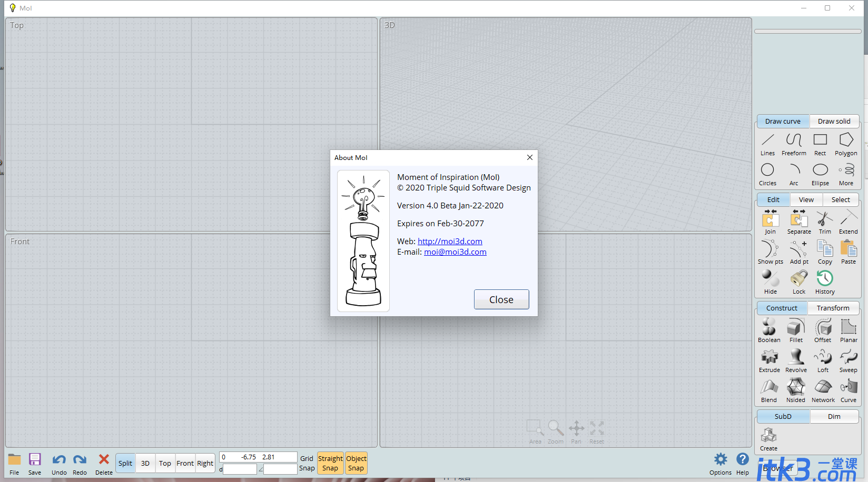
Task: Switch to Top view
Action: click(165, 463)
